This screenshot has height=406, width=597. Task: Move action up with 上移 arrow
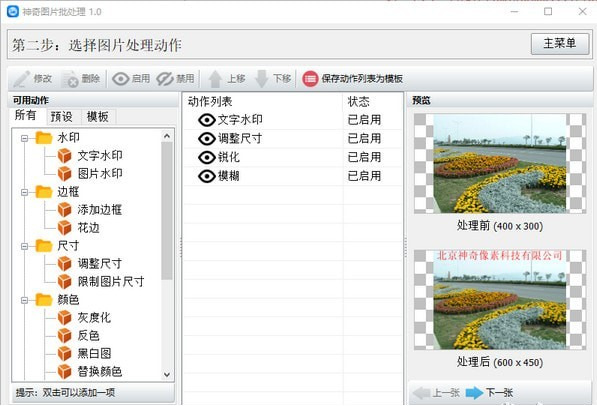[215, 79]
